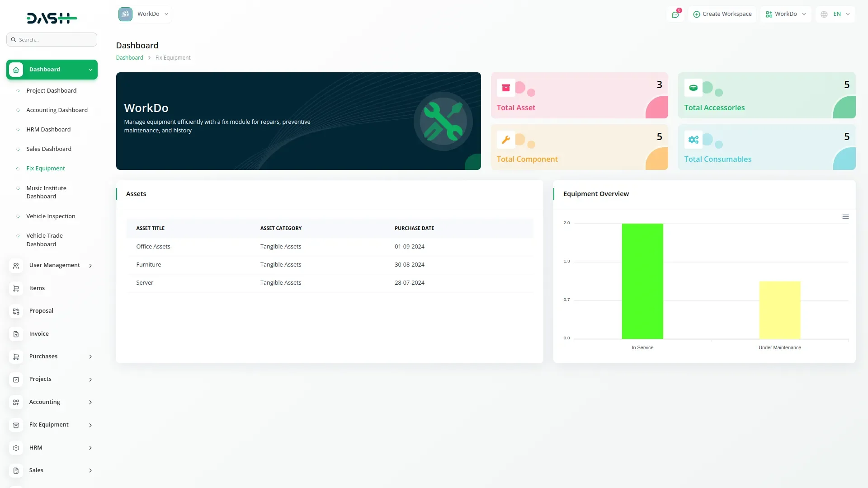Click the DASH logo
This screenshot has height=488, width=868.
[x=52, y=18]
